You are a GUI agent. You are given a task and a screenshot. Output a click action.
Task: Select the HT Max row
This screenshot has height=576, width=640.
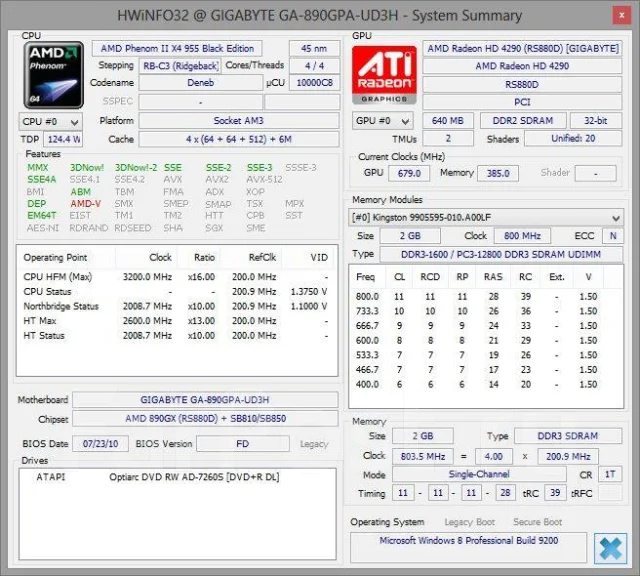[176, 321]
